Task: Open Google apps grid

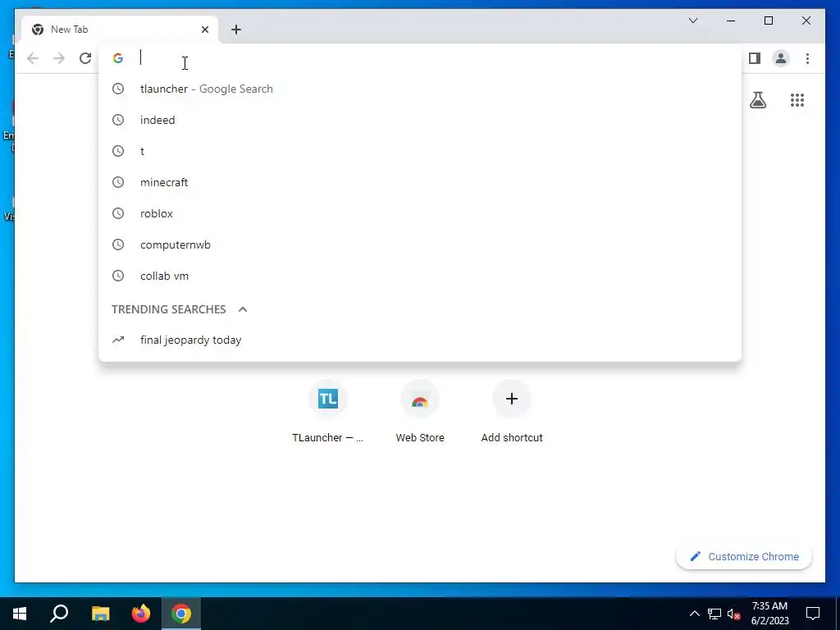Action: tap(797, 100)
